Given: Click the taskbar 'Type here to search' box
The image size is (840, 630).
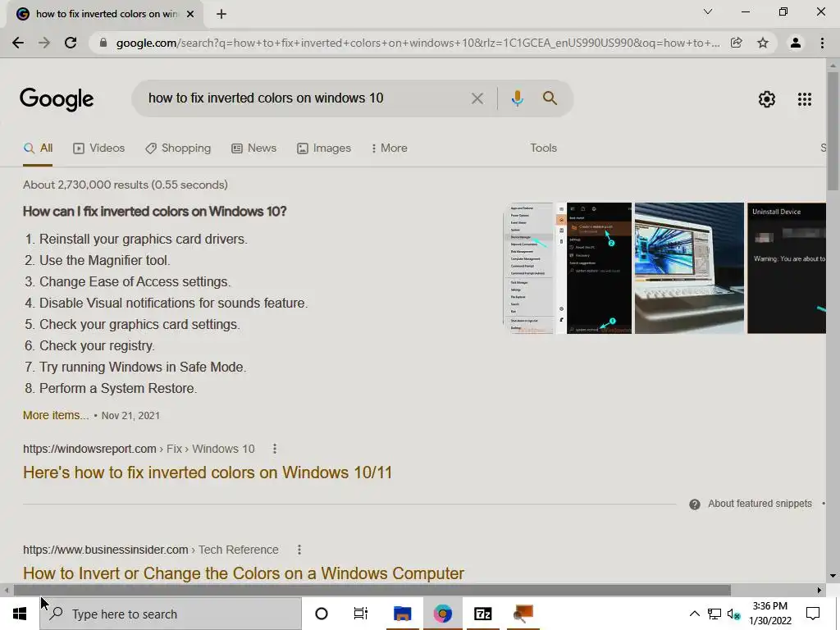Looking at the screenshot, I should (171, 614).
